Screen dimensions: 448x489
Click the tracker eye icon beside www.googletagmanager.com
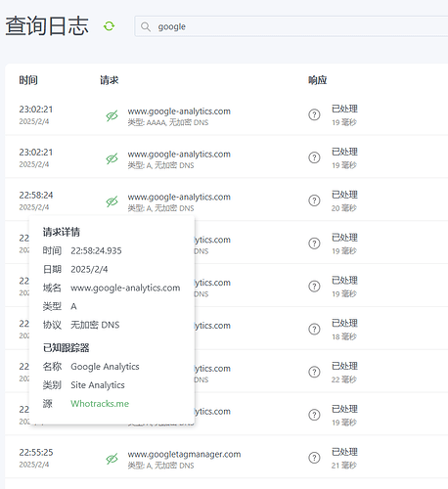112,459
